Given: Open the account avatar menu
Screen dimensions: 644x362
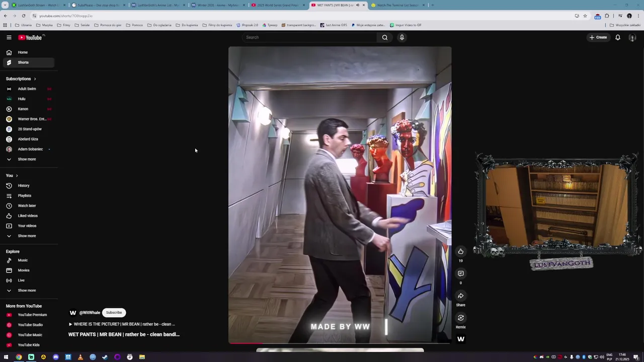Looking at the screenshot, I should pos(632,38).
